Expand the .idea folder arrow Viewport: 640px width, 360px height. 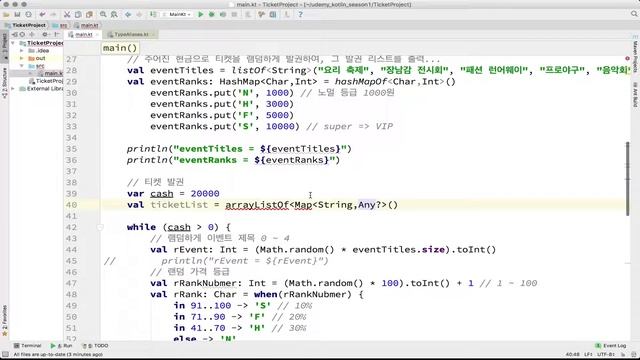click(x=22, y=51)
